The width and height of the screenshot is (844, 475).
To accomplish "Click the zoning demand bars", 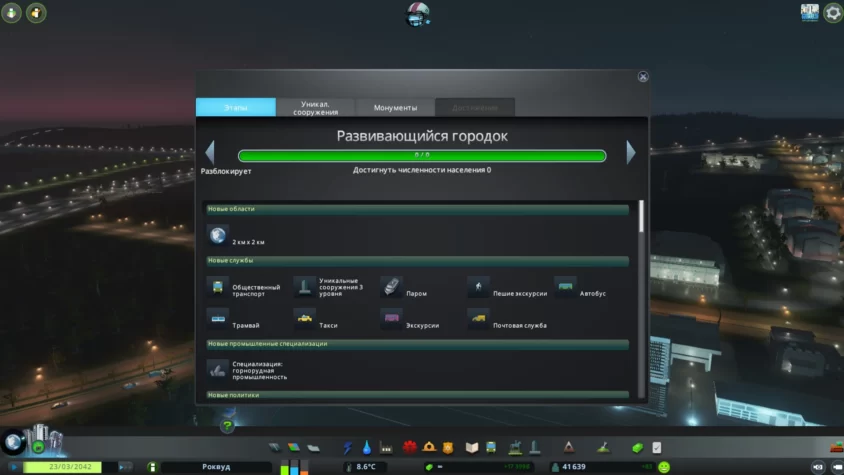I will click(294, 467).
